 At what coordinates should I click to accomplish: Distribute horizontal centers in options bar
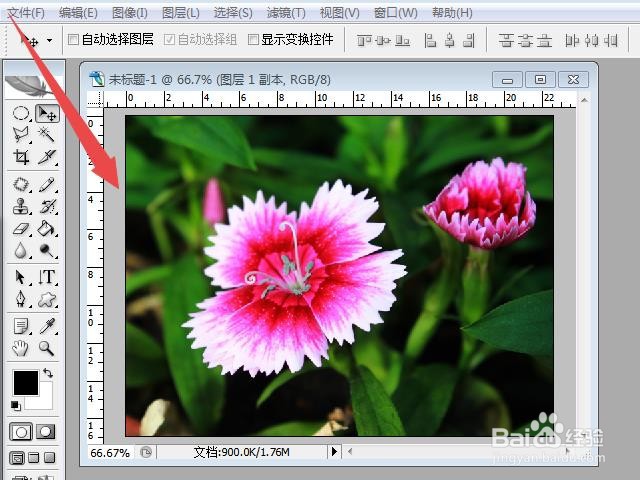click(591, 40)
